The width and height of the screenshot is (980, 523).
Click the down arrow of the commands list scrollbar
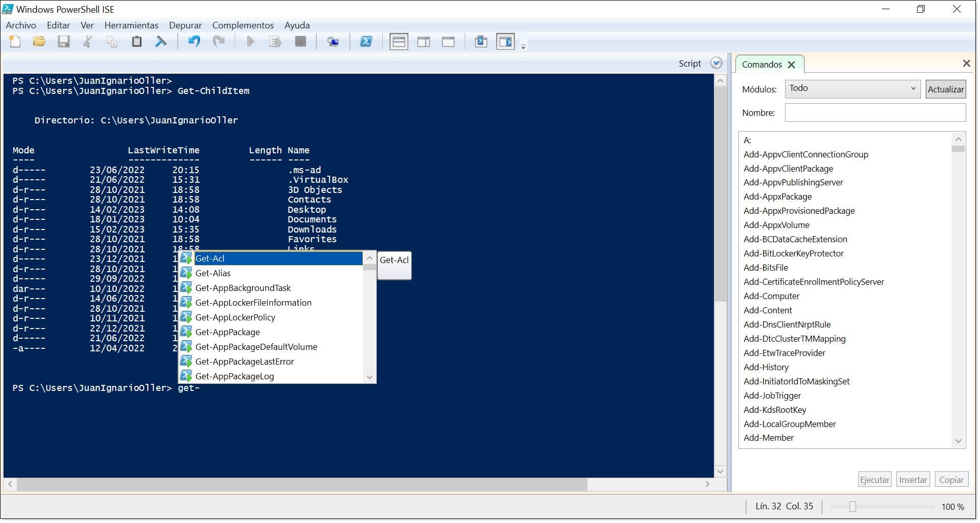(x=958, y=441)
